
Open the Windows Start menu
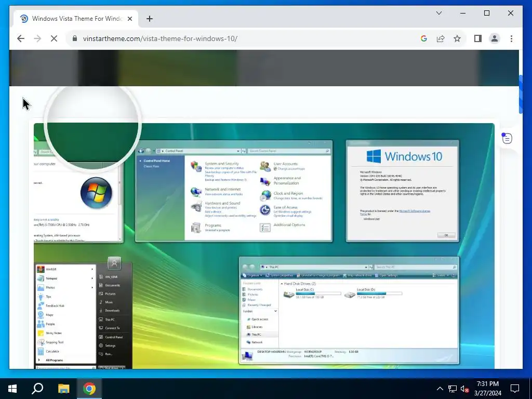tap(12, 389)
